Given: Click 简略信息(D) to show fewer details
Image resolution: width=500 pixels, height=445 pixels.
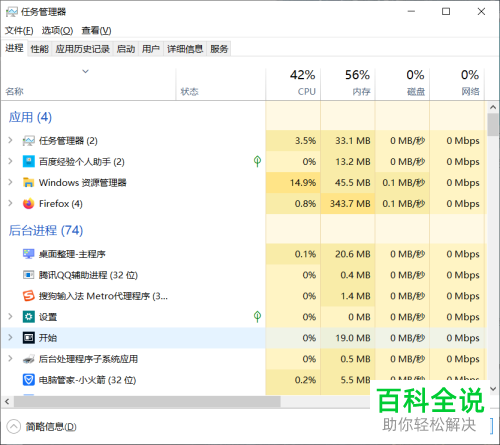Looking at the screenshot, I should tap(51, 426).
